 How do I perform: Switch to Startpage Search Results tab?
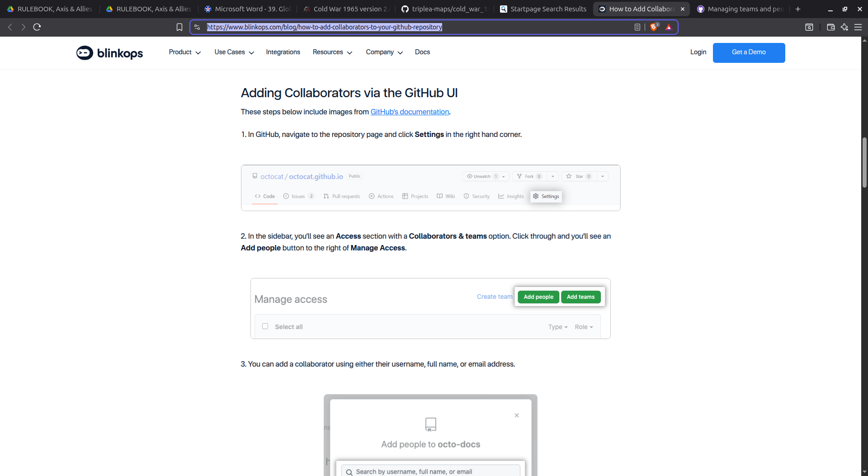[x=542, y=9]
